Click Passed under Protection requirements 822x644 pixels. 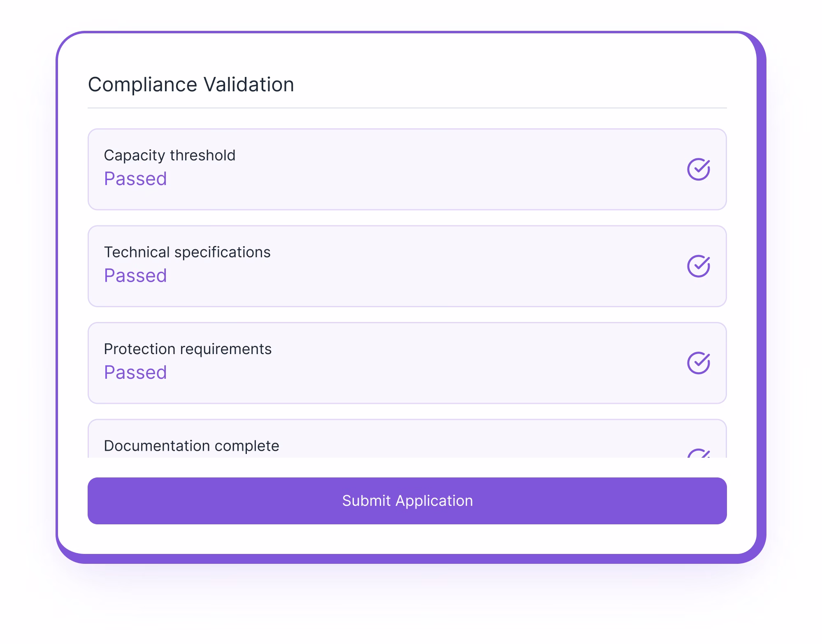(136, 372)
